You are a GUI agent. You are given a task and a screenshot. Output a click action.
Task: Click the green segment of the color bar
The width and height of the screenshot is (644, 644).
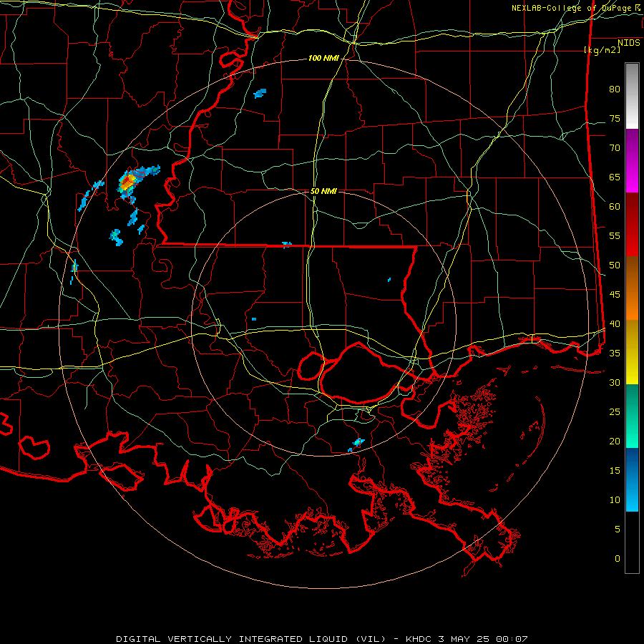[632, 416]
